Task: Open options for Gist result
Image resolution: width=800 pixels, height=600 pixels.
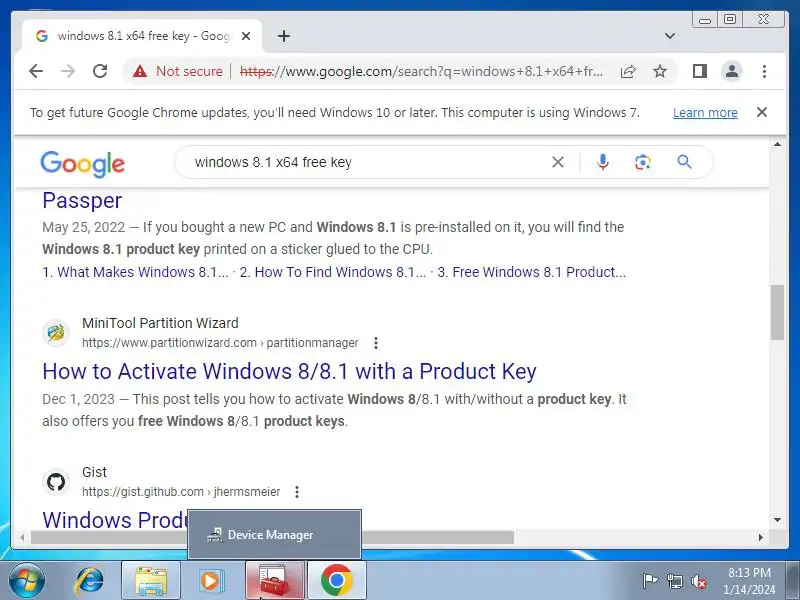Action: (x=297, y=492)
